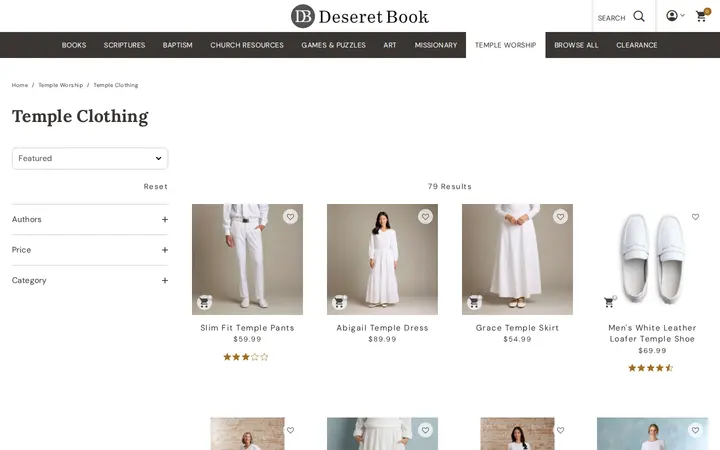
Task: Click the user account dropdown chevron
Action: [682, 16]
